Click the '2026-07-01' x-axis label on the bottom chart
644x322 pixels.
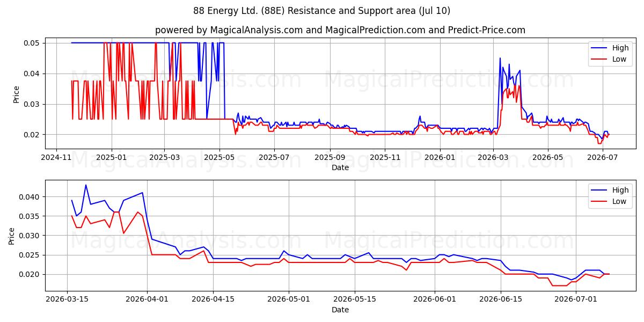(576, 300)
